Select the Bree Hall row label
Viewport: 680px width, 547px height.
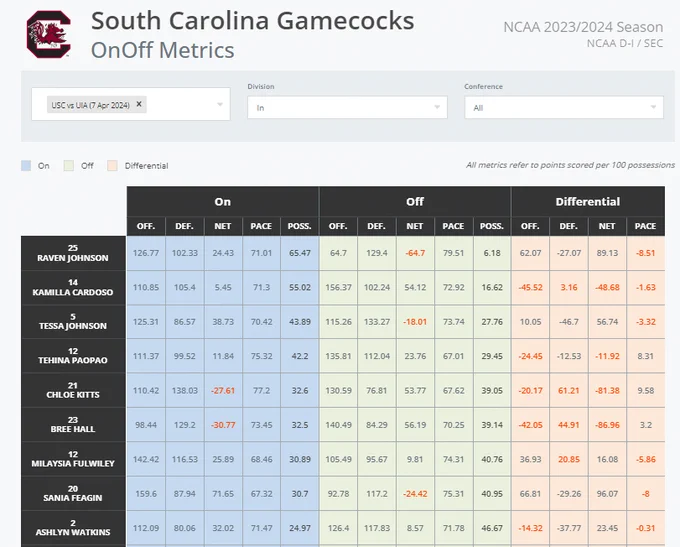73,425
